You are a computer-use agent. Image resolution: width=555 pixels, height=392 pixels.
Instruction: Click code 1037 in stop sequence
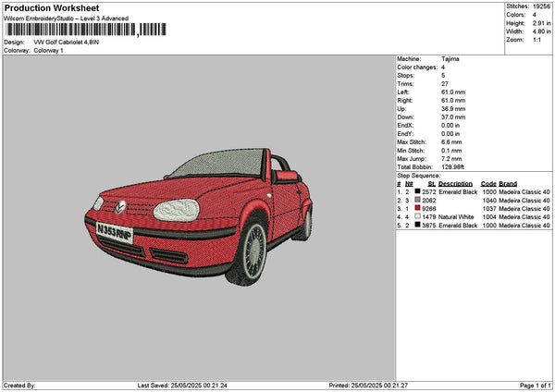click(x=489, y=209)
